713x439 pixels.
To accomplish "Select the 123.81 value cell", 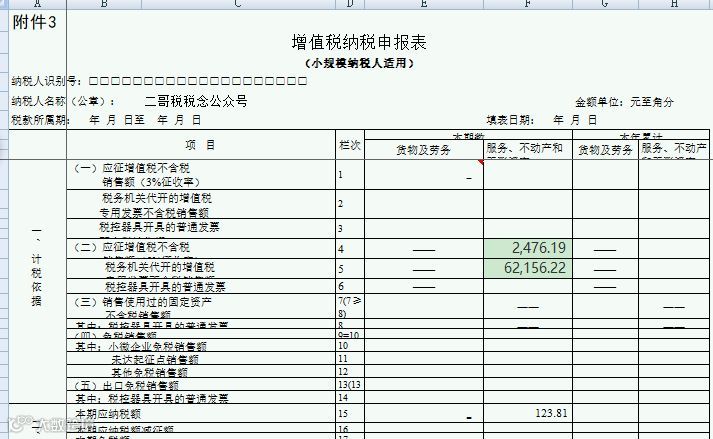I will tap(527, 414).
